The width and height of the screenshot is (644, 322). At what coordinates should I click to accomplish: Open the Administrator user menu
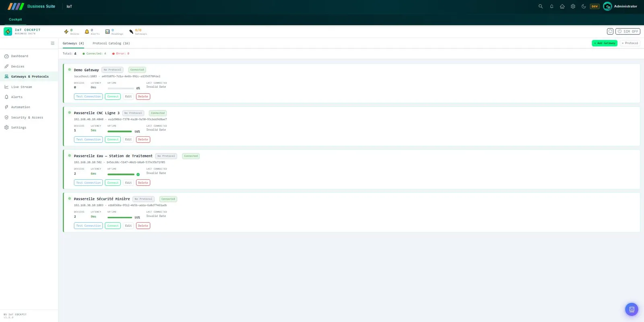coord(620,6)
